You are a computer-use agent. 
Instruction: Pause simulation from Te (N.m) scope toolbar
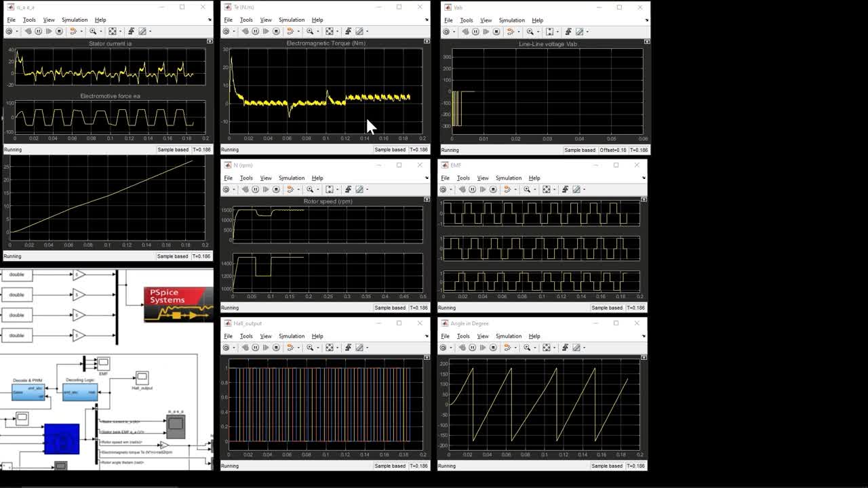click(255, 31)
